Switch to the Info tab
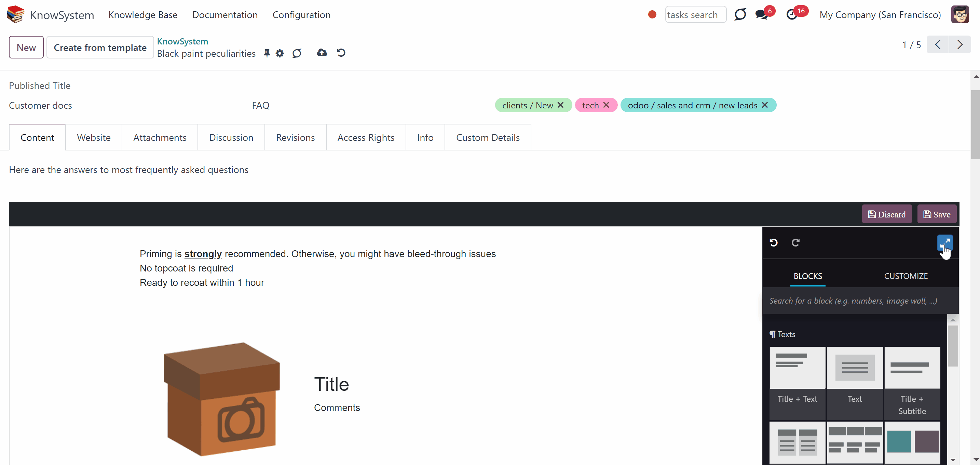 425,137
